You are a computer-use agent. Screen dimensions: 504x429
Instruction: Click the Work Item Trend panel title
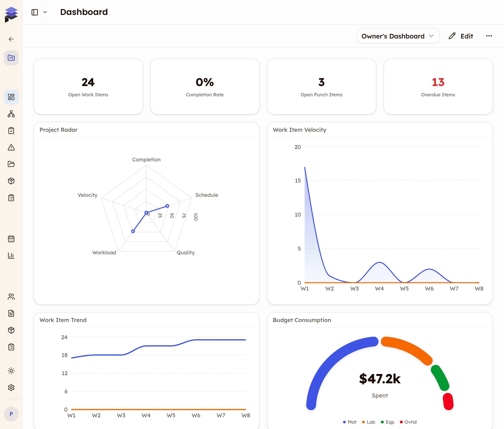63,320
